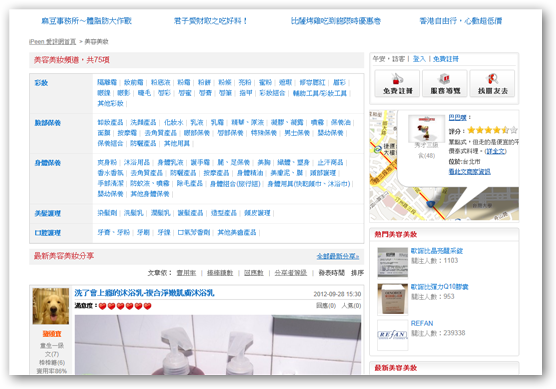
Task: Click the star rating in the map popup
Action: pos(492,130)
